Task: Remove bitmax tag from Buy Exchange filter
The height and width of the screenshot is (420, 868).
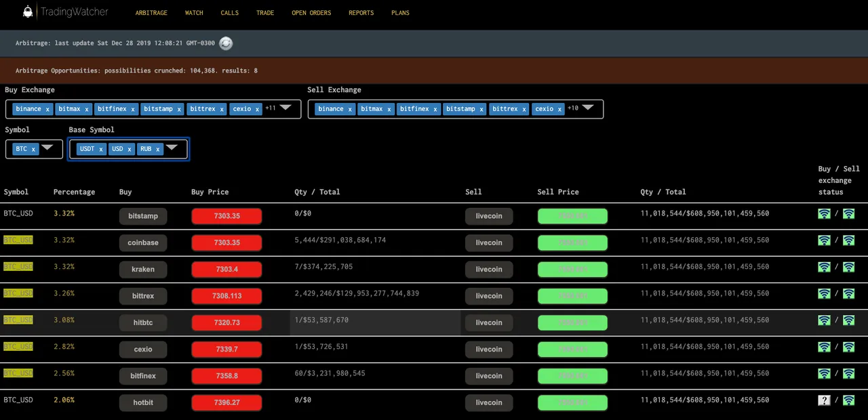Action: (x=87, y=109)
